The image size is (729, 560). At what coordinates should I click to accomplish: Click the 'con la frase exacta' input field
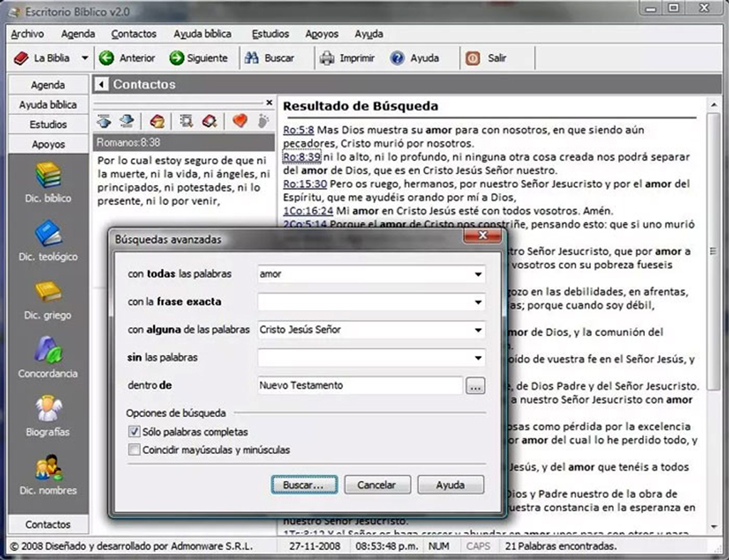[364, 302]
